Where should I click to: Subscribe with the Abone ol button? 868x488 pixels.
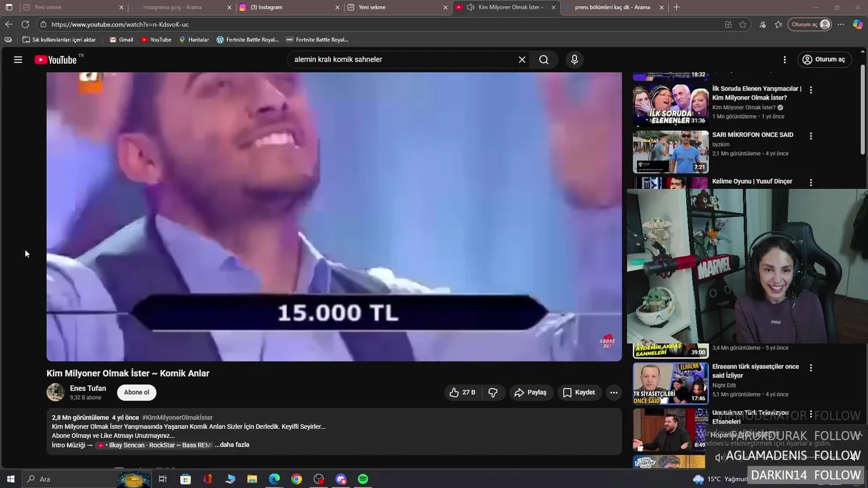pos(136,392)
